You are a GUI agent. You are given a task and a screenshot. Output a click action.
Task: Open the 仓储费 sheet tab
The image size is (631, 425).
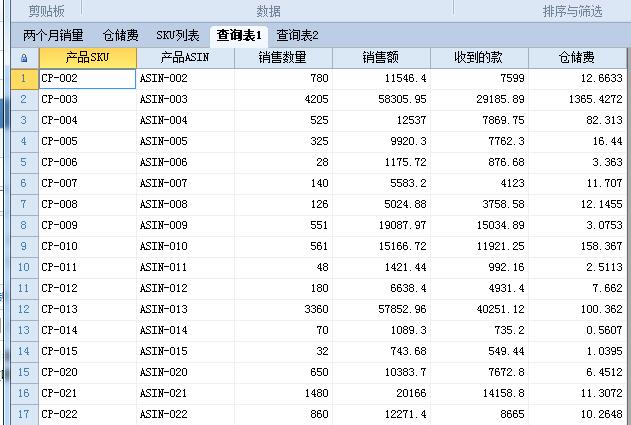pos(122,35)
